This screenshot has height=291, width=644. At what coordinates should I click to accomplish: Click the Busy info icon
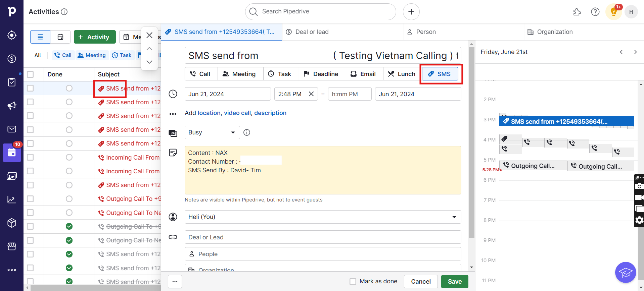(x=247, y=132)
